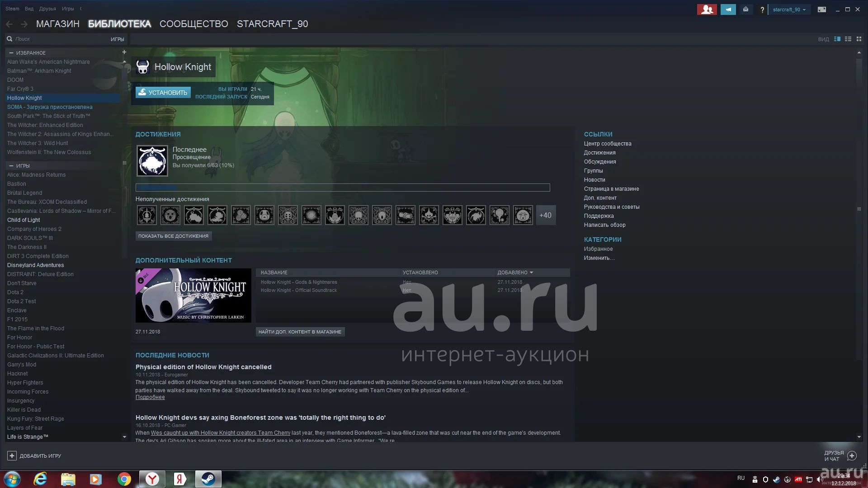
Task: Open Yandex Browser from taskbar
Action: pyautogui.click(x=152, y=479)
